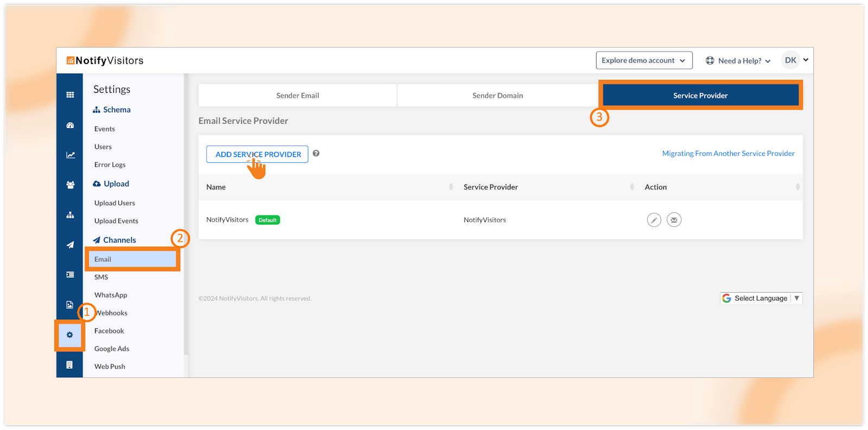This screenshot has width=868, height=430.
Task: Open the Channels settings section
Action: 114,240
